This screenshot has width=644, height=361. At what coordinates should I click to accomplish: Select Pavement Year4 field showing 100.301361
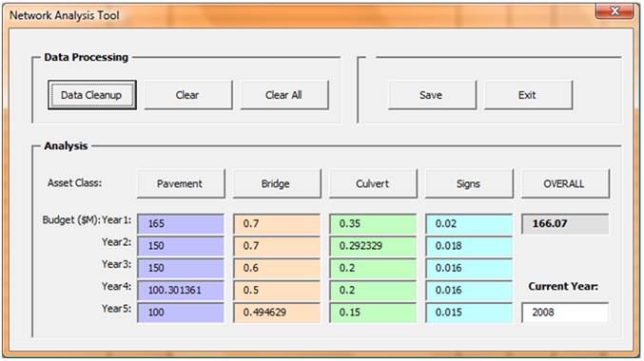coord(181,290)
